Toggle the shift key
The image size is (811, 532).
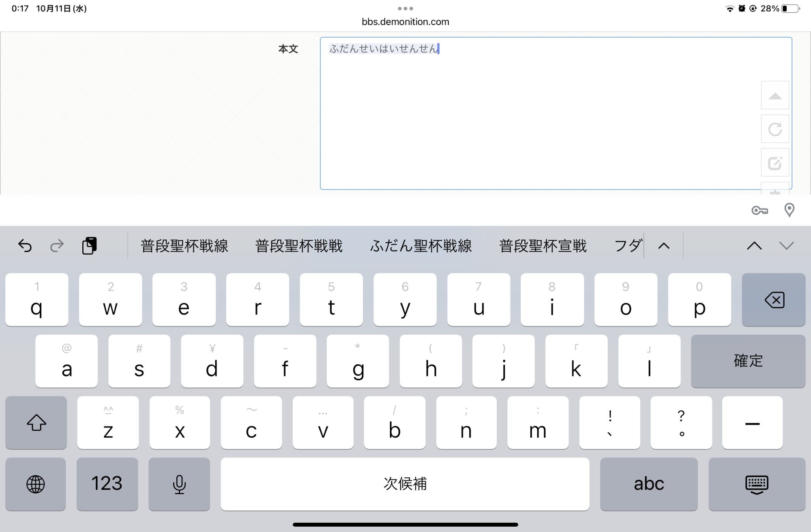pos(36,423)
